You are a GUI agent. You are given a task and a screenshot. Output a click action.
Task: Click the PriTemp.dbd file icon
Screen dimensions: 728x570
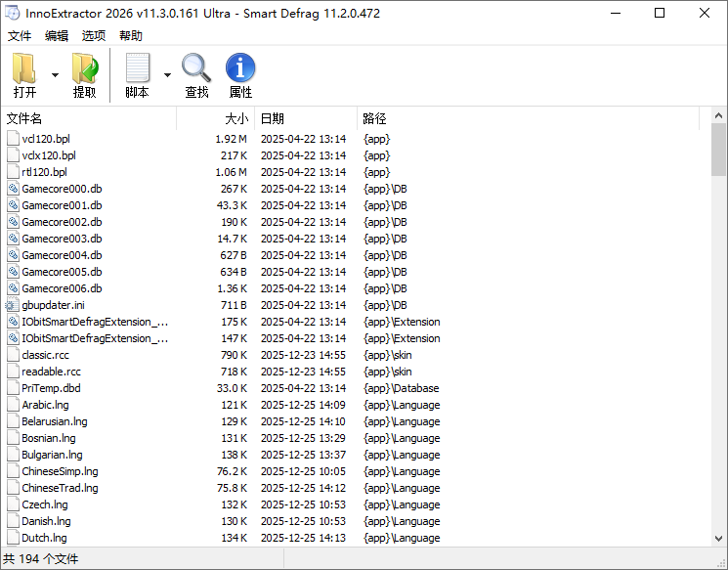(13, 388)
